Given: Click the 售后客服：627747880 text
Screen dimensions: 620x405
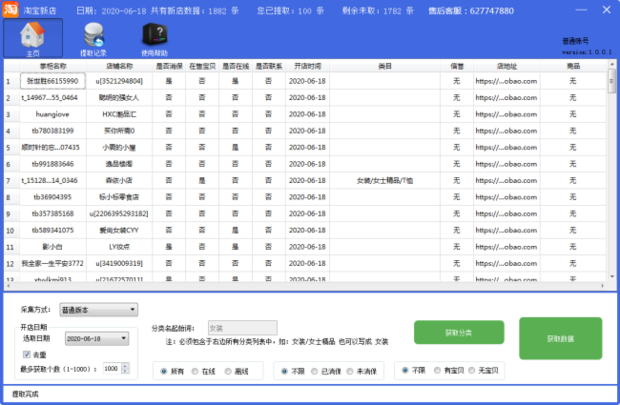Looking at the screenshot, I should click(471, 11).
